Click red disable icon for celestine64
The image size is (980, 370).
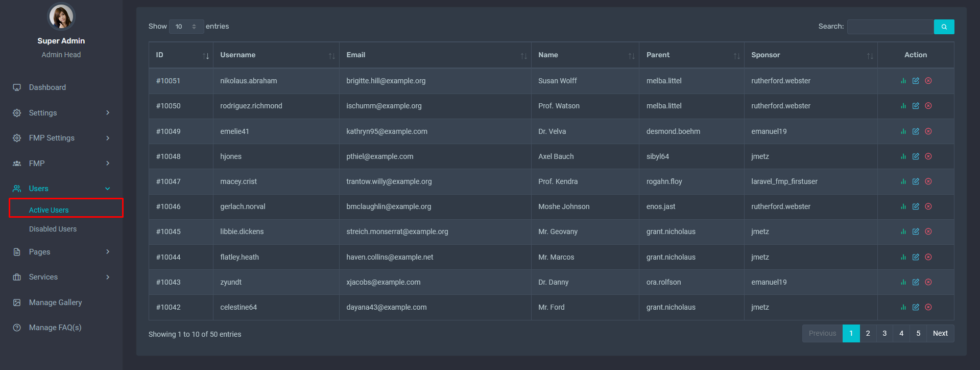[x=928, y=307]
